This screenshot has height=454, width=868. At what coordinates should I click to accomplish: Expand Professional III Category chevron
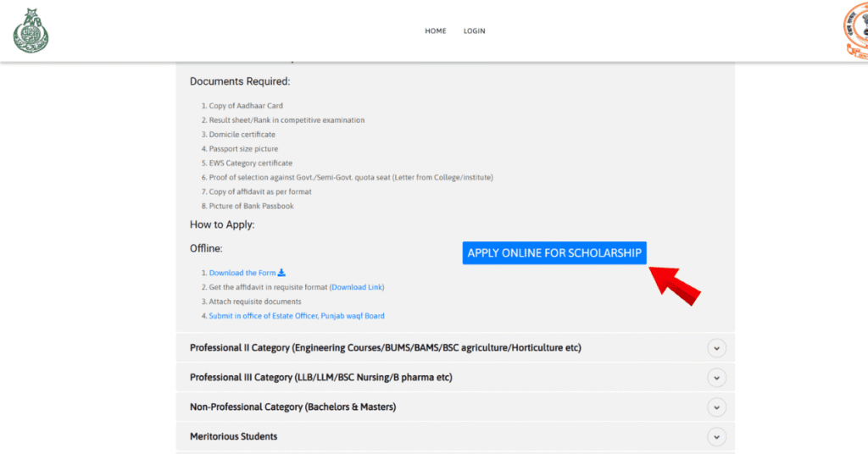(716, 378)
